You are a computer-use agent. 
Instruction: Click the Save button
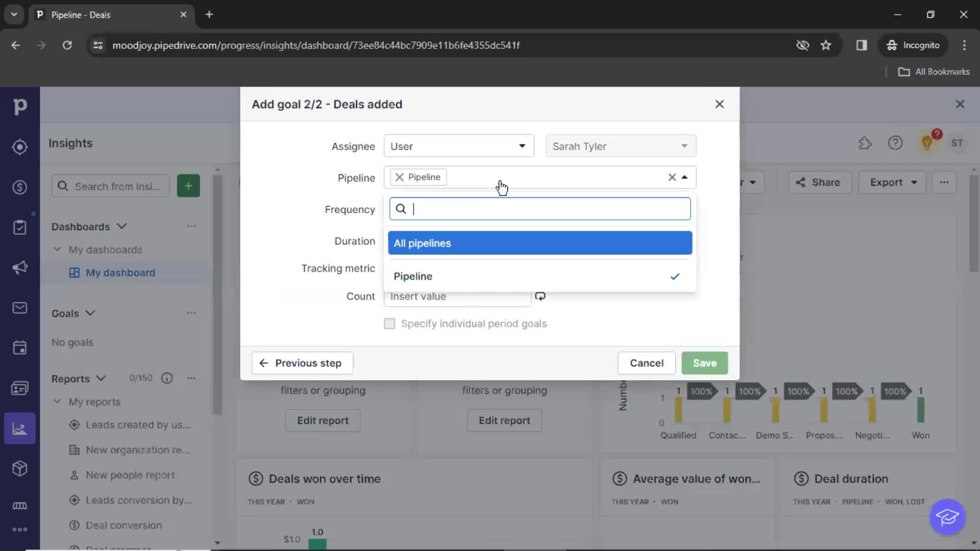click(705, 363)
